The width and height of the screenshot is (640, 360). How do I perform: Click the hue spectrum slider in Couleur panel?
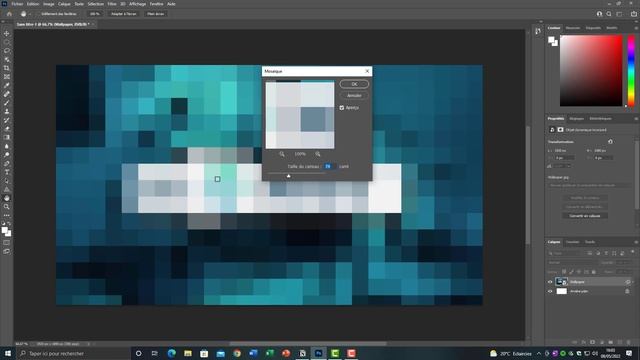[x=631, y=71]
